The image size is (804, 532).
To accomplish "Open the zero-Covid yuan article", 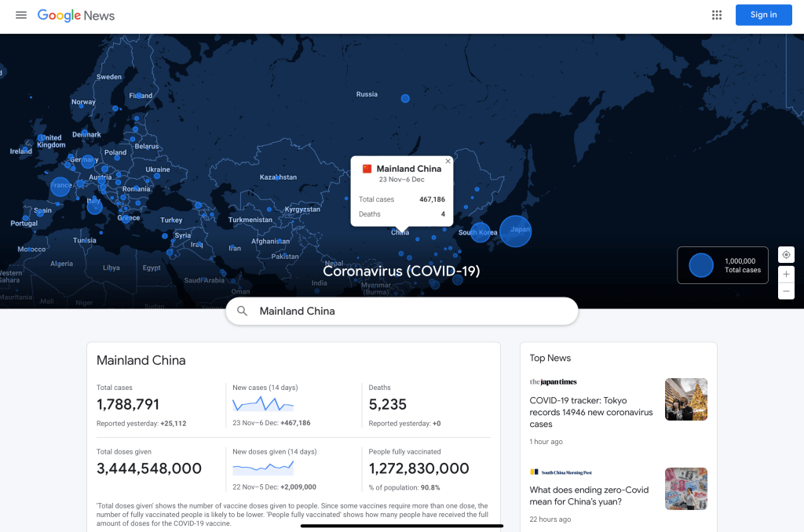I will pyautogui.click(x=589, y=496).
